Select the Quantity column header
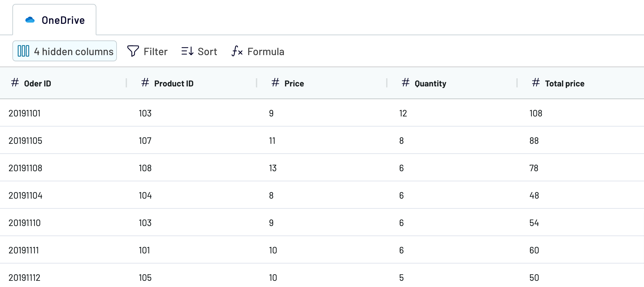 (452, 83)
